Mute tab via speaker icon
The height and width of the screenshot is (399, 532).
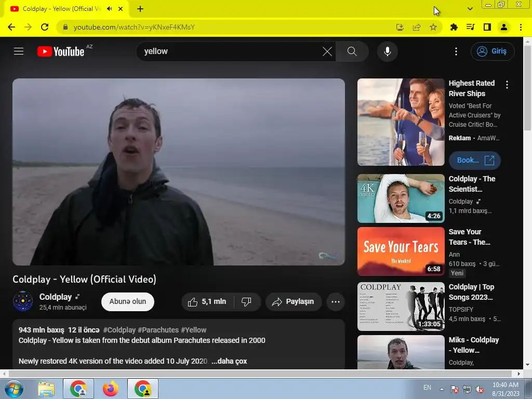(109, 9)
